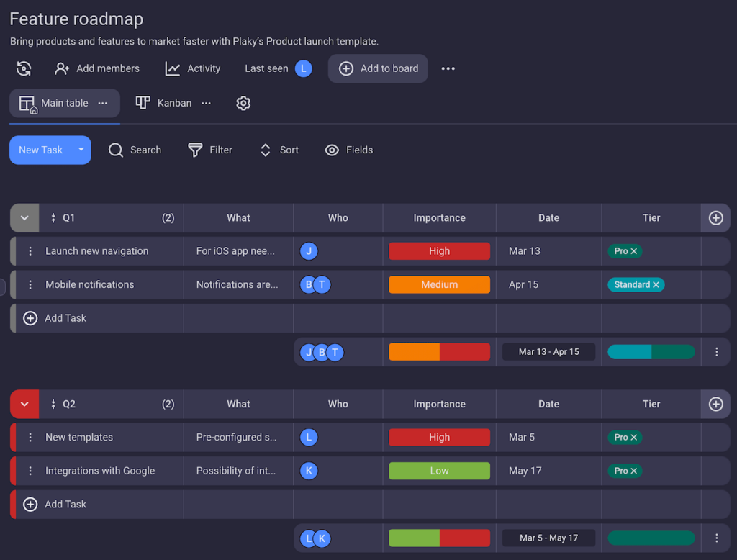Image resolution: width=737 pixels, height=560 pixels.
Task: Collapse the Q1 group
Action: tap(24, 217)
